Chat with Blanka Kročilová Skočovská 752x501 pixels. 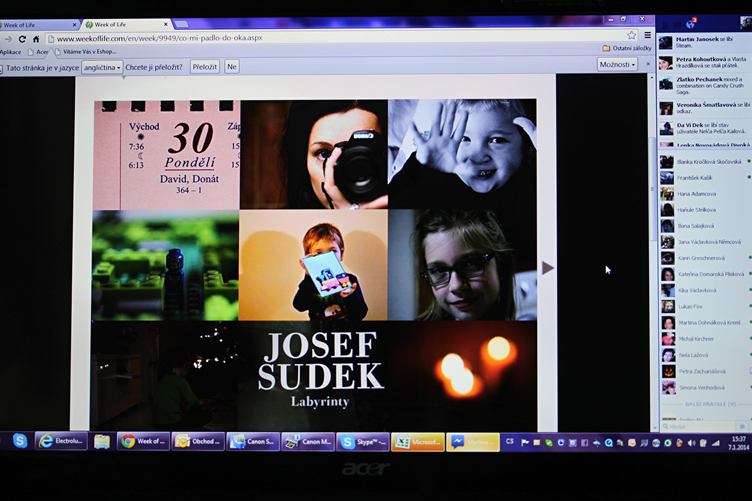[x=704, y=162]
